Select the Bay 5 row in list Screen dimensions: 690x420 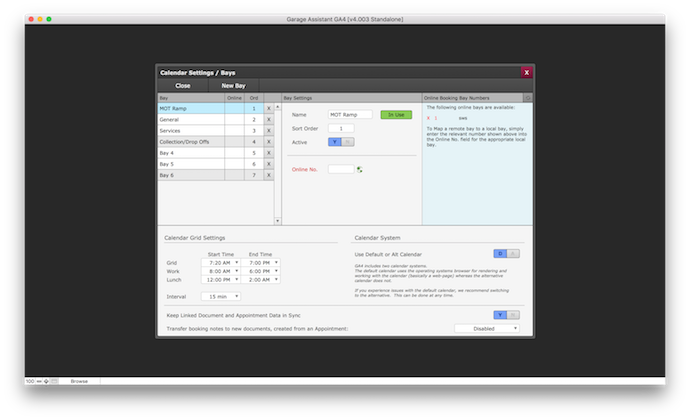tap(190, 164)
